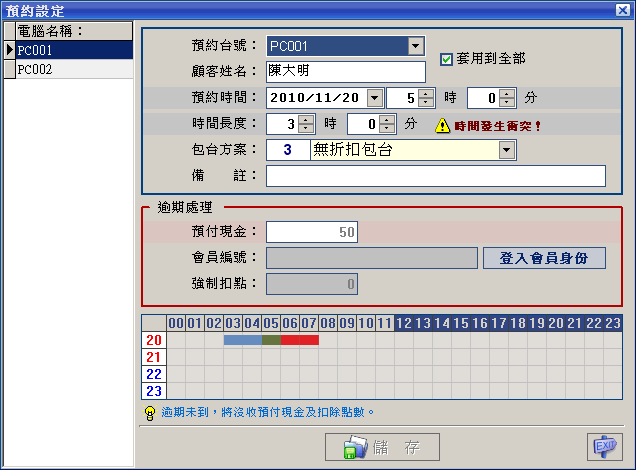636x470 pixels.
Task: Expand the 預約時間 date picker dropdown
Action: click(x=374, y=98)
